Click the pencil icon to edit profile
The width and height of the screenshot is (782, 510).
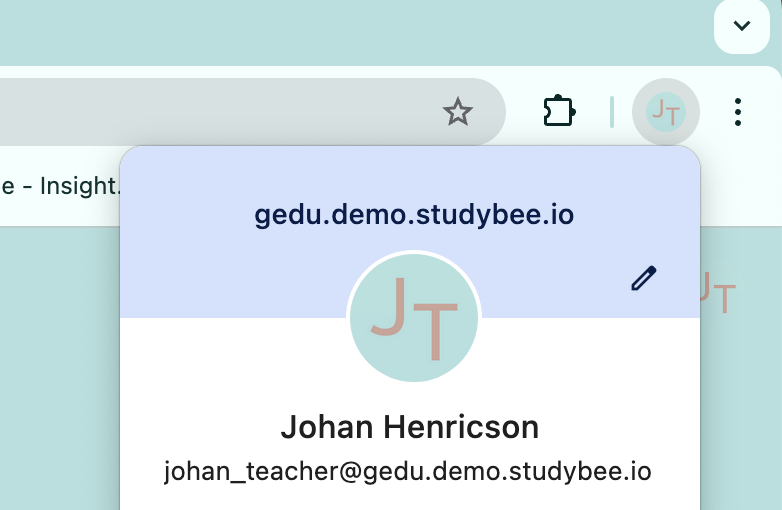pyautogui.click(x=644, y=278)
